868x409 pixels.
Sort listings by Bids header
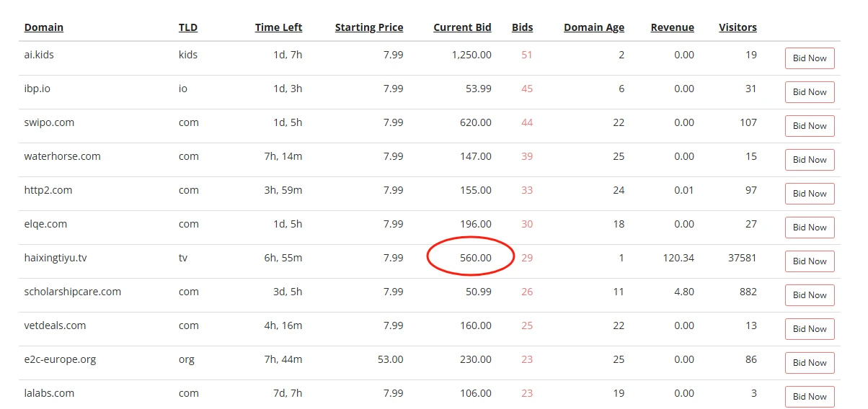tap(522, 27)
